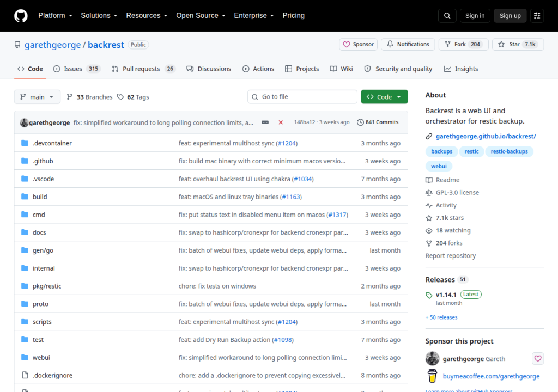Click Report repository
This screenshot has width=558, height=392.
coord(451,256)
